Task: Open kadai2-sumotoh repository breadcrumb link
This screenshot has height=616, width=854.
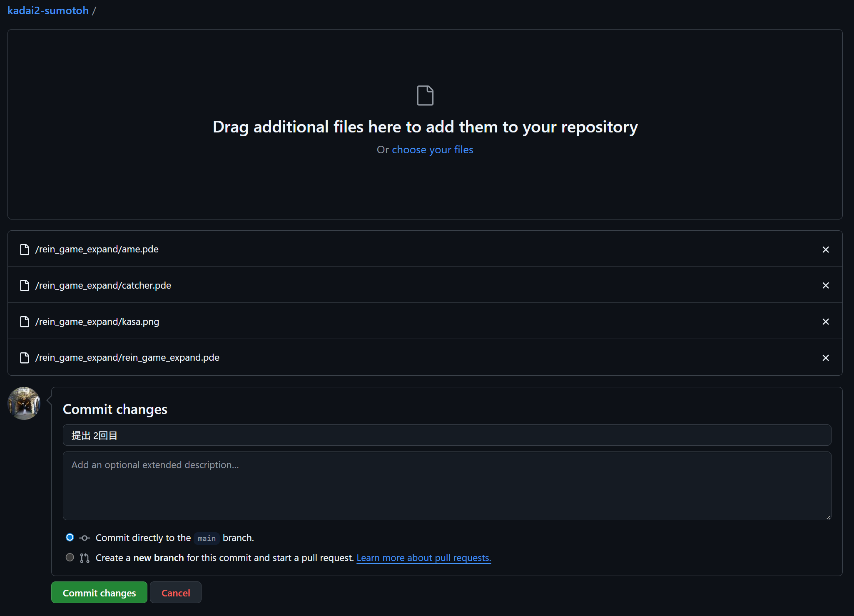Action: click(x=48, y=10)
